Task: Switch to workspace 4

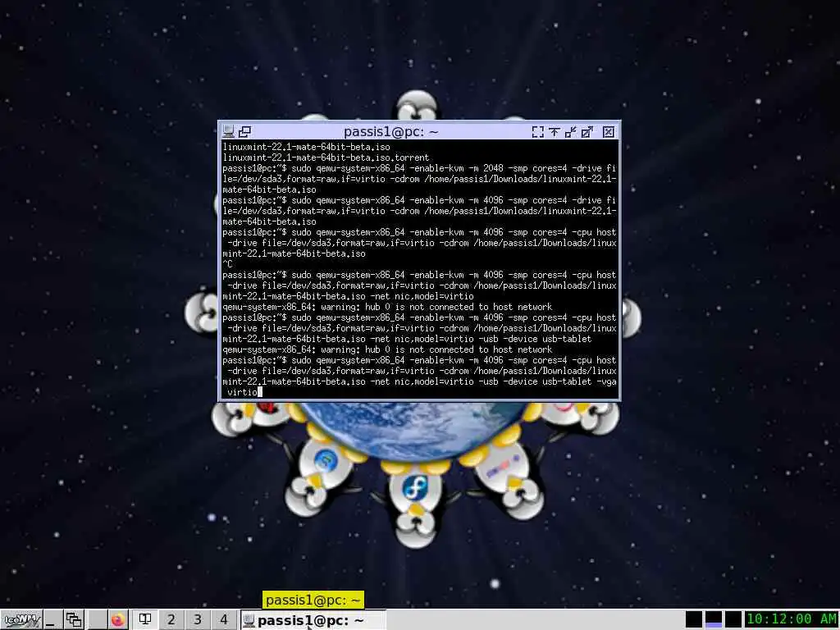Action: [x=223, y=620]
